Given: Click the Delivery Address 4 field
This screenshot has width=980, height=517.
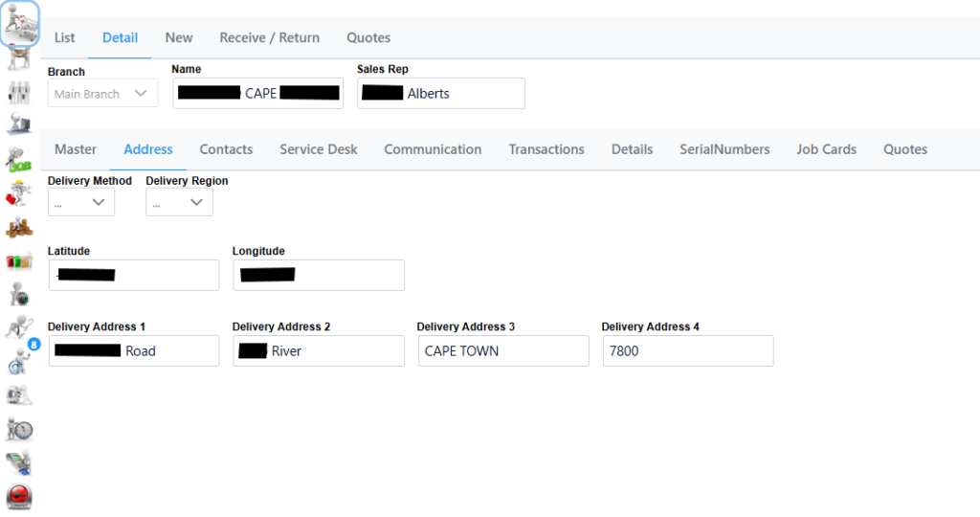Looking at the screenshot, I should [688, 351].
